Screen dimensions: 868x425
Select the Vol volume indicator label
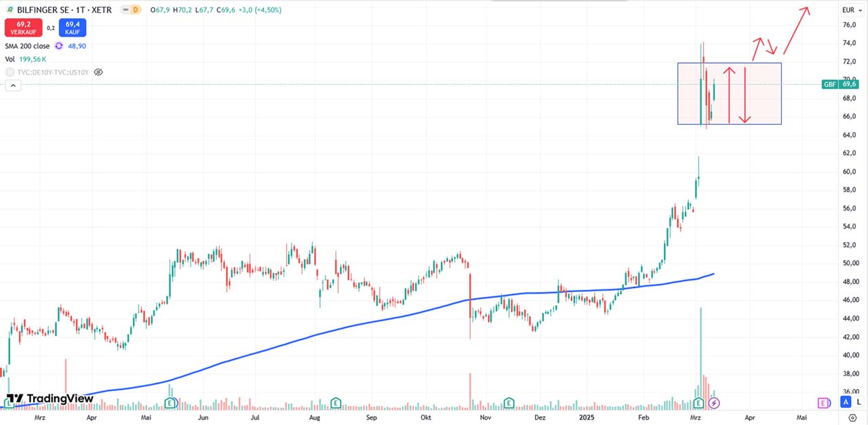11,59
